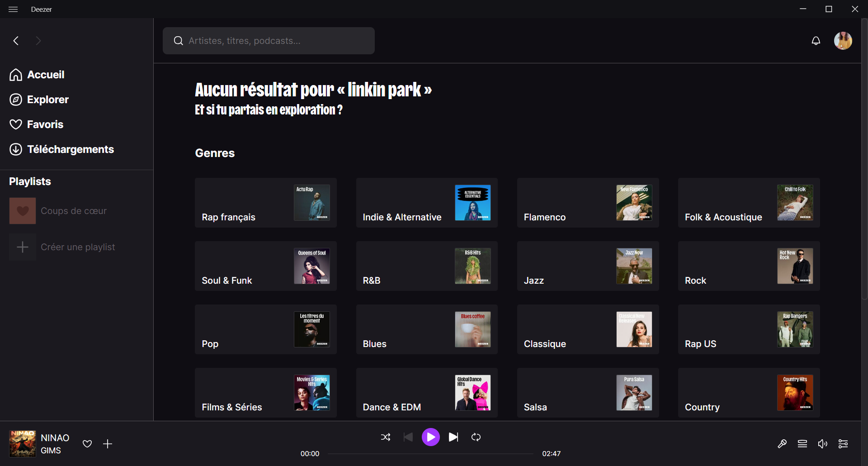Viewport: 868px width, 466px height.
Task: Open the Rap français genre card
Action: pos(266,203)
